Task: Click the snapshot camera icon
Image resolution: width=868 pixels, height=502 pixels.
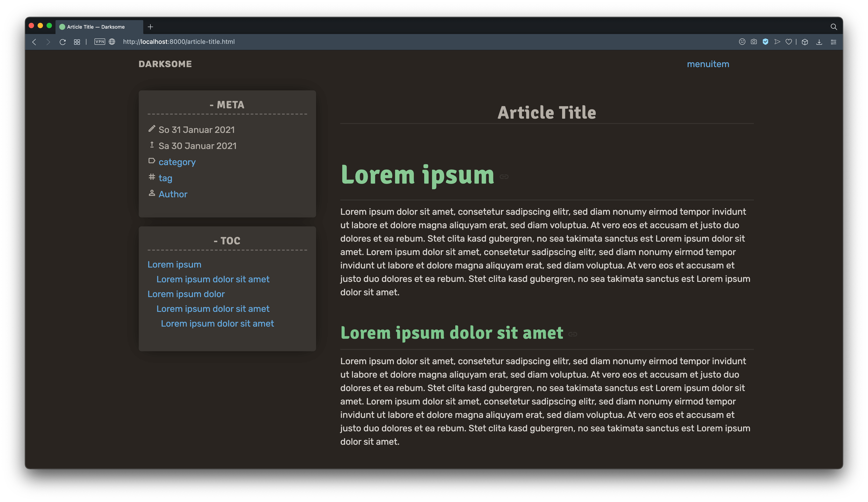Action: (754, 42)
